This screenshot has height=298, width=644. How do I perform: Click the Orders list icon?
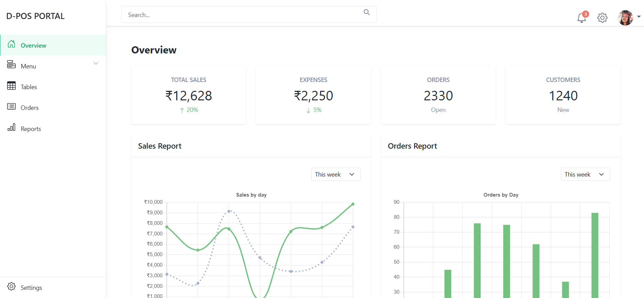[x=12, y=107]
